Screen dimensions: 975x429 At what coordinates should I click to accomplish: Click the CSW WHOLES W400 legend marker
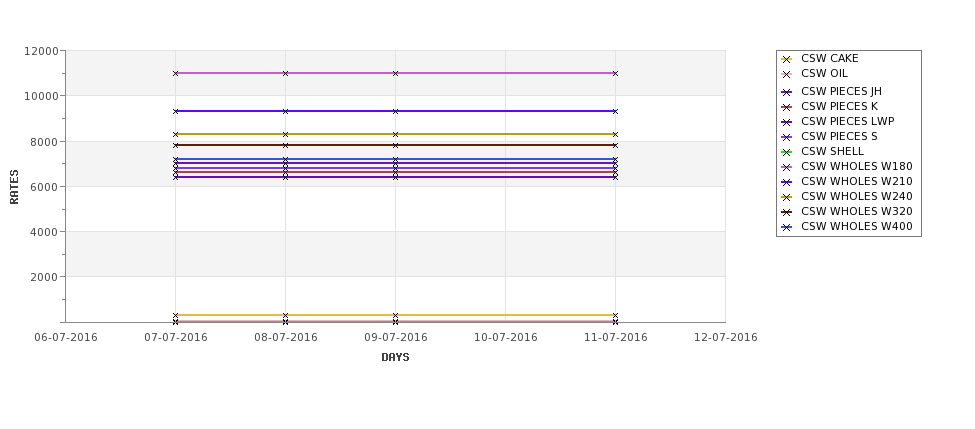tap(786, 227)
